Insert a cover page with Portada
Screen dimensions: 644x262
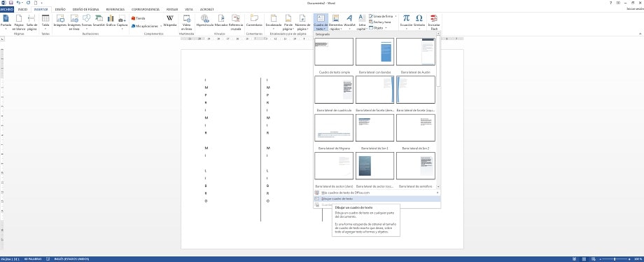tap(6, 22)
